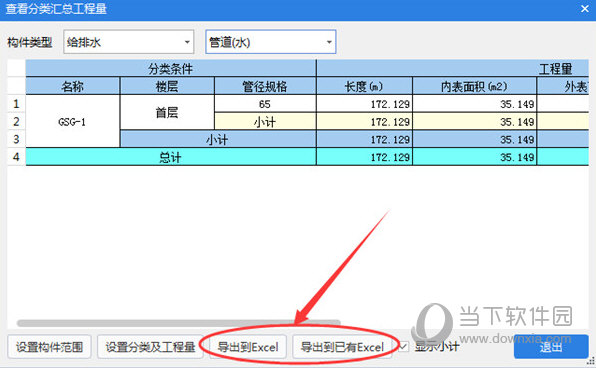
Task: Select the yellow 小计 cell in row 2
Action: pyautogui.click(x=265, y=122)
